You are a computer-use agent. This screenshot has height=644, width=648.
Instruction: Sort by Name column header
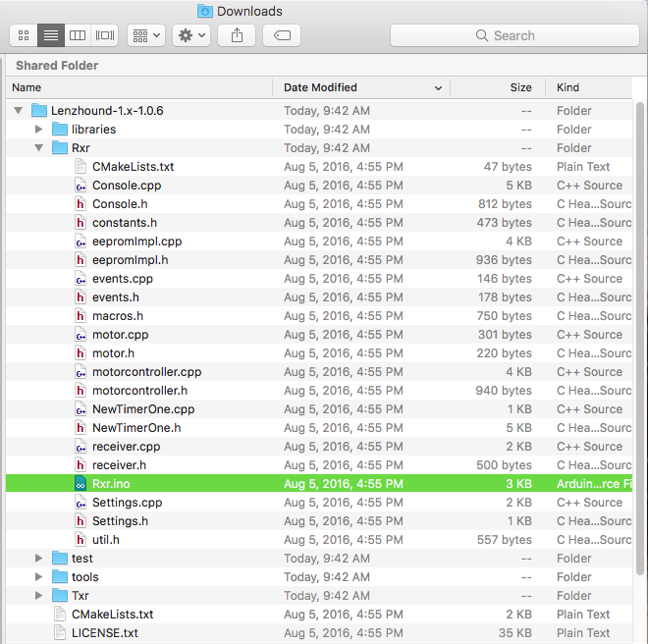coord(138,87)
